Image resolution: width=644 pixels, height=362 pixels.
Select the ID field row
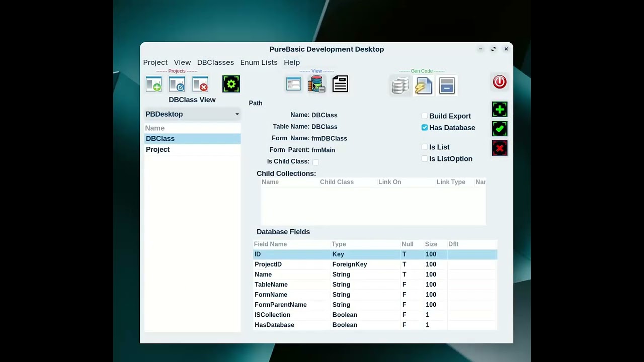click(x=375, y=254)
